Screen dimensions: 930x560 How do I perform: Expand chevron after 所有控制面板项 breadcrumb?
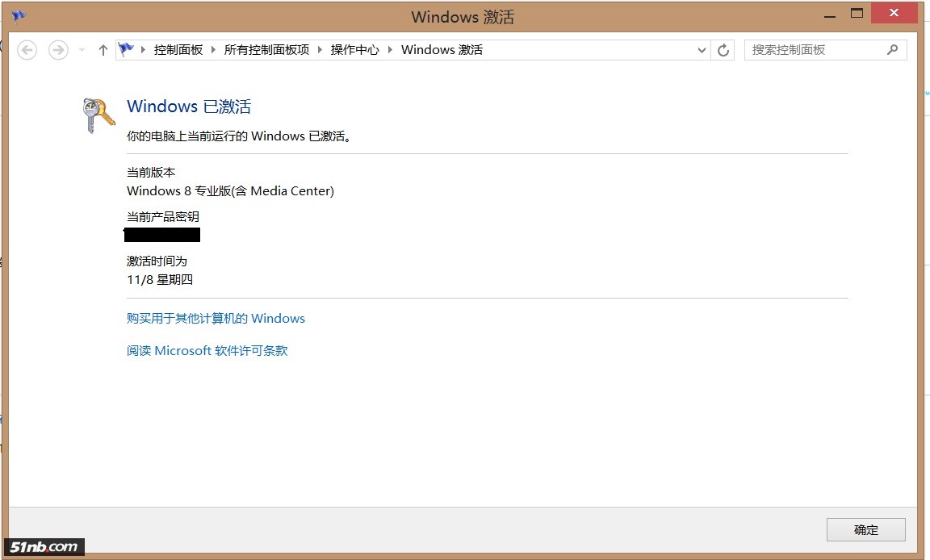click(x=320, y=50)
